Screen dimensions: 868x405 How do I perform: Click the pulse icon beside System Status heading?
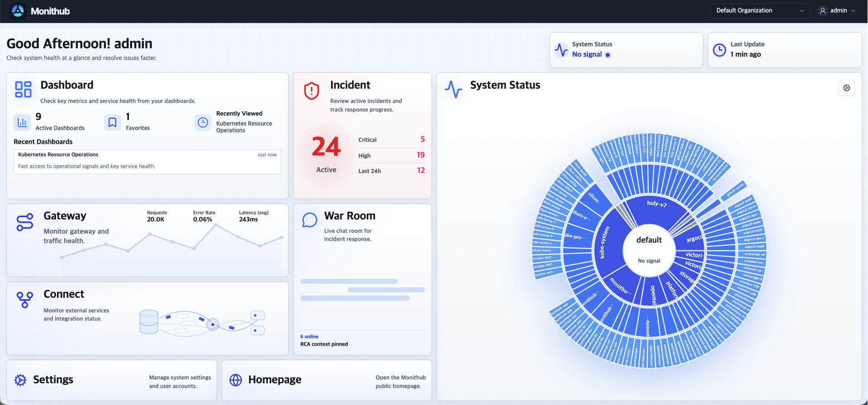click(x=453, y=89)
